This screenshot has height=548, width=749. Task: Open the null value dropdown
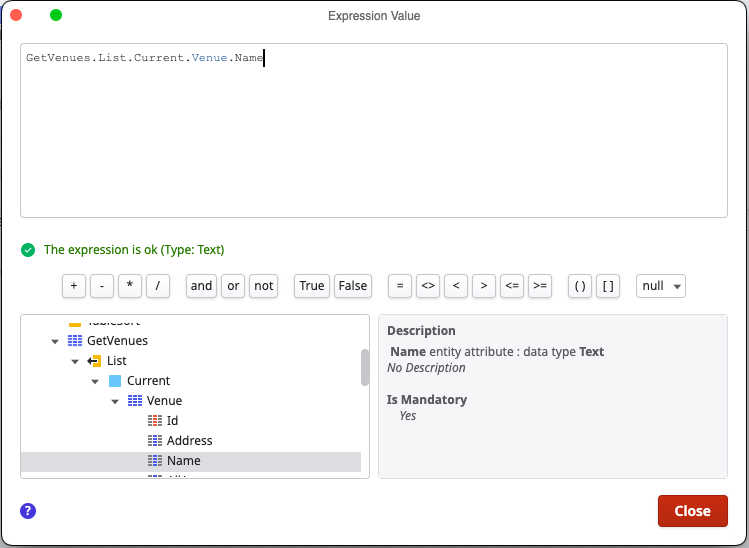coord(661,286)
